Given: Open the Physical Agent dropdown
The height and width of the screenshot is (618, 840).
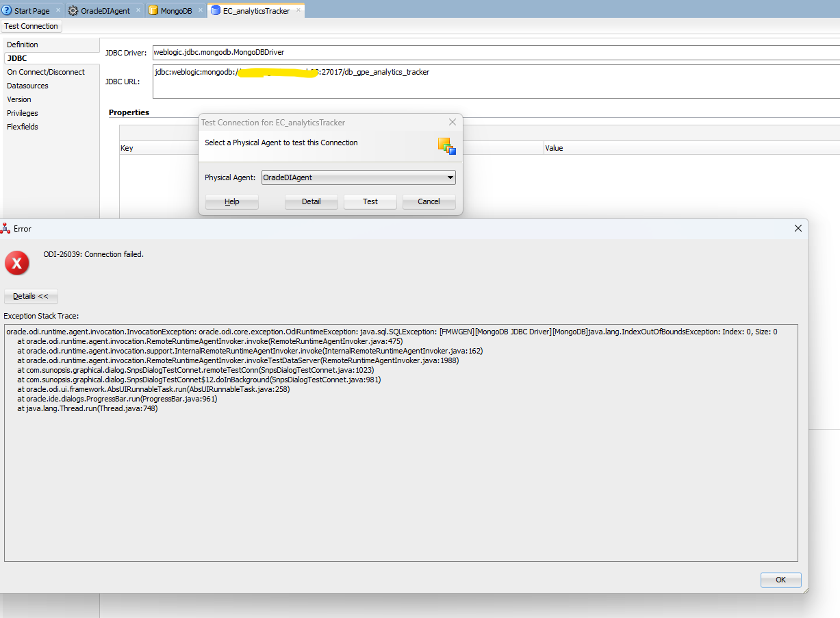Looking at the screenshot, I should coord(450,178).
